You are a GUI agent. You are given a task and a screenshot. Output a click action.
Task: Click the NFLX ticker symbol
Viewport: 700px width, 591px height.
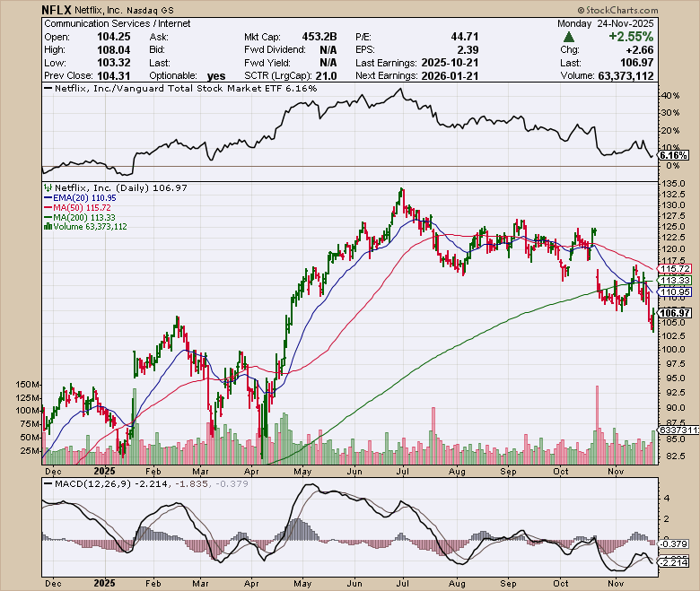(x=57, y=10)
